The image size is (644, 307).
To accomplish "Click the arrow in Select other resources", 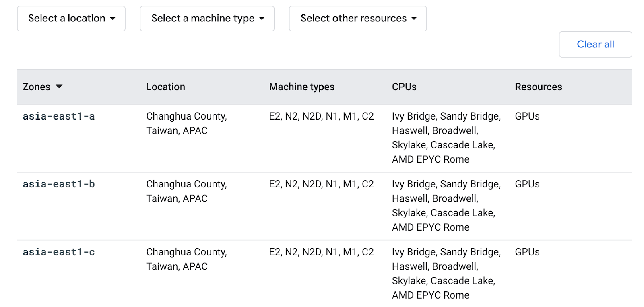I will [414, 19].
